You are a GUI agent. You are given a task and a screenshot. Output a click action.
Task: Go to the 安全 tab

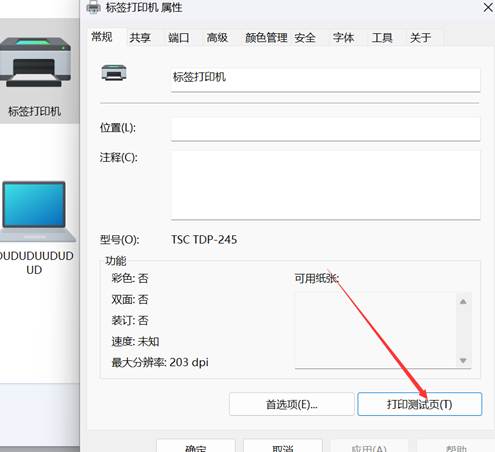tap(305, 38)
